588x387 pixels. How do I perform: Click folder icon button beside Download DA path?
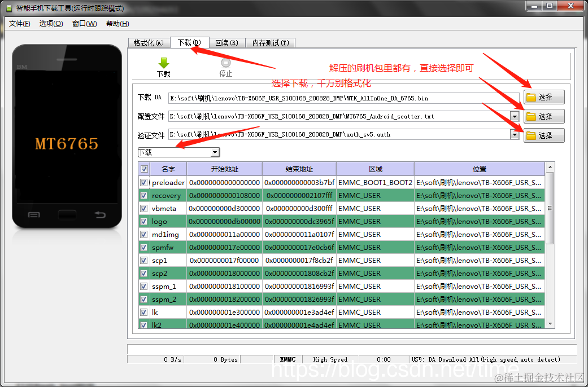544,98
